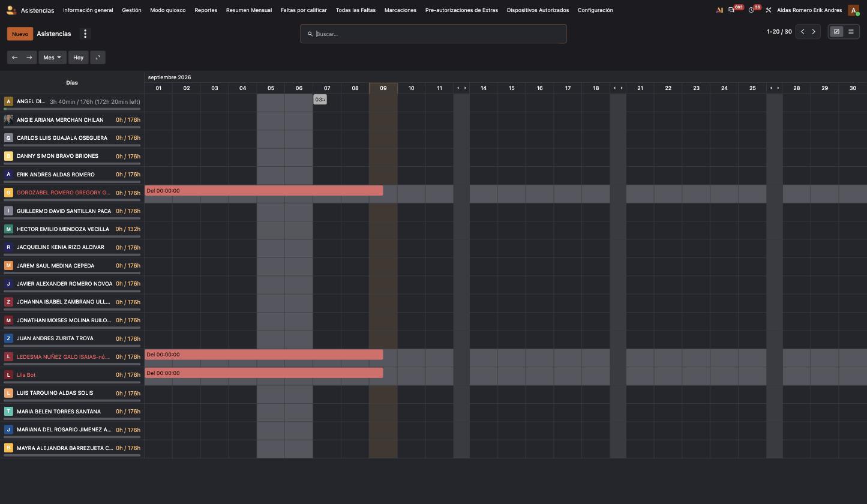Click the avatar of HECTOR EMILIO MENDOZA VECILLA
This screenshot has width=867, height=504.
[x=8, y=229]
